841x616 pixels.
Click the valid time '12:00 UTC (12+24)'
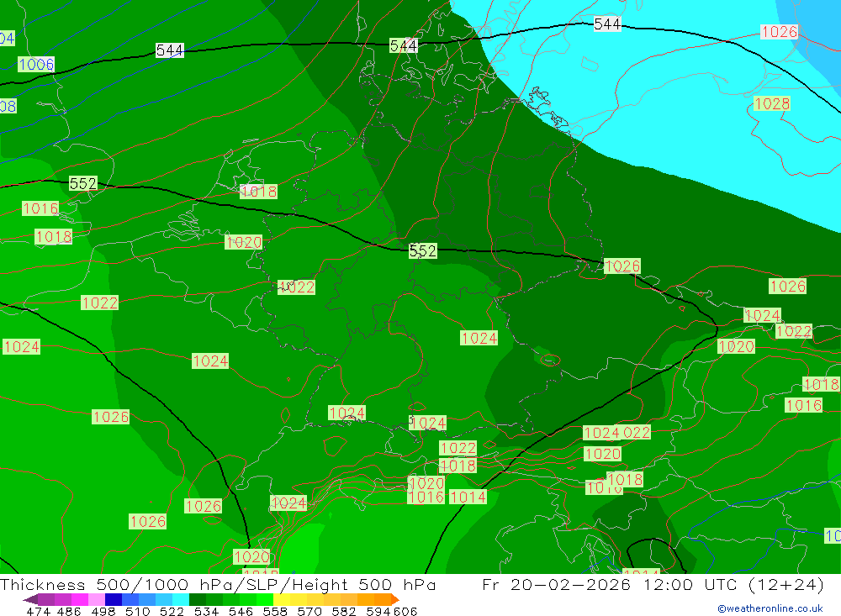click(734, 584)
